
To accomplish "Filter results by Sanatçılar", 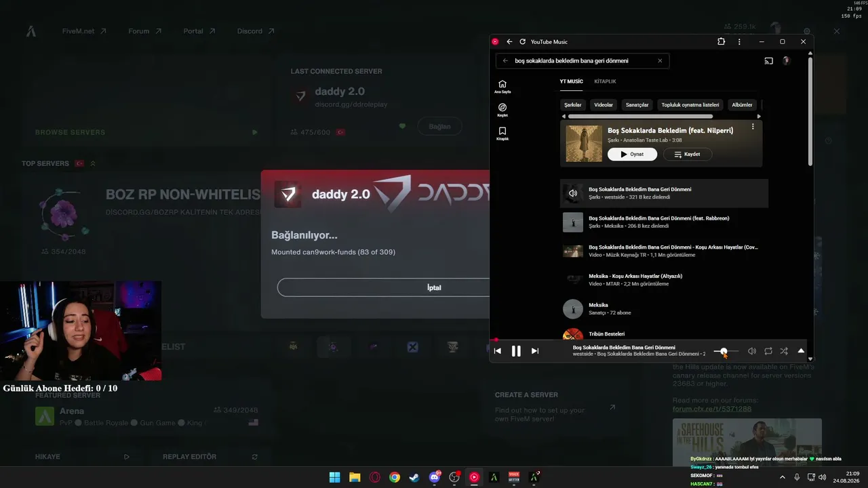I will [637, 105].
